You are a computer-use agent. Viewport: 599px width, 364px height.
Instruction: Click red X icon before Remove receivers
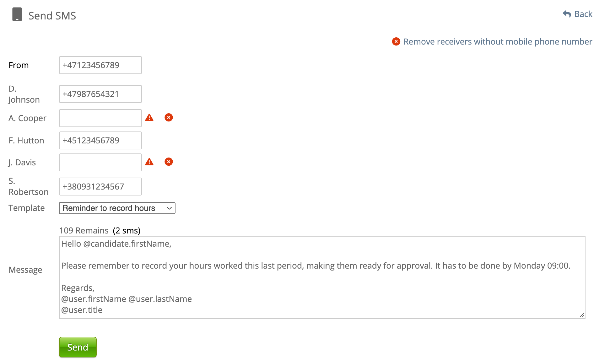click(x=396, y=41)
